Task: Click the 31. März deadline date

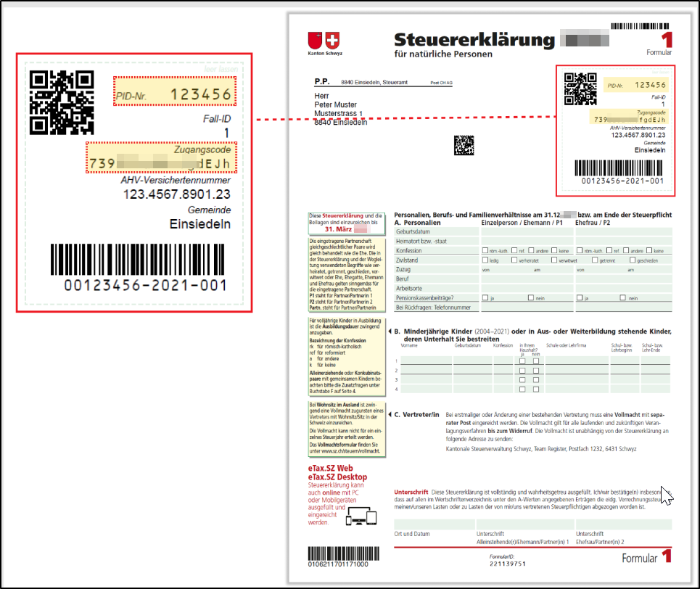Action: pos(338,229)
